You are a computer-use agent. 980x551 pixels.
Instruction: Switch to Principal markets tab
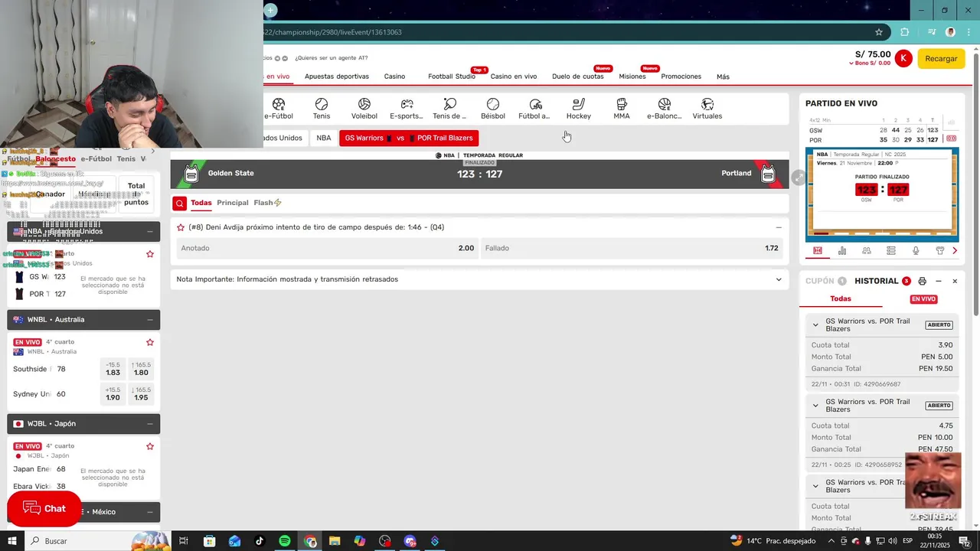click(x=233, y=203)
